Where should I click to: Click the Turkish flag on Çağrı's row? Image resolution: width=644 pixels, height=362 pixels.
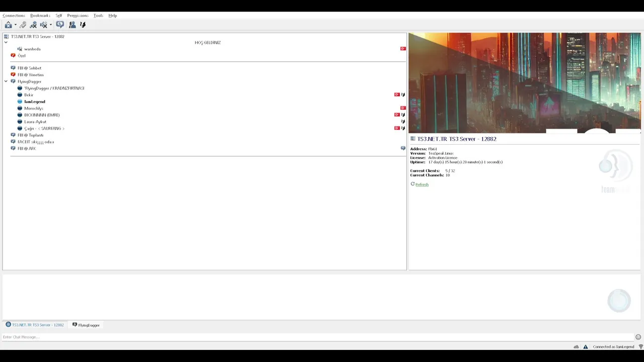pyautogui.click(x=397, y=128)
